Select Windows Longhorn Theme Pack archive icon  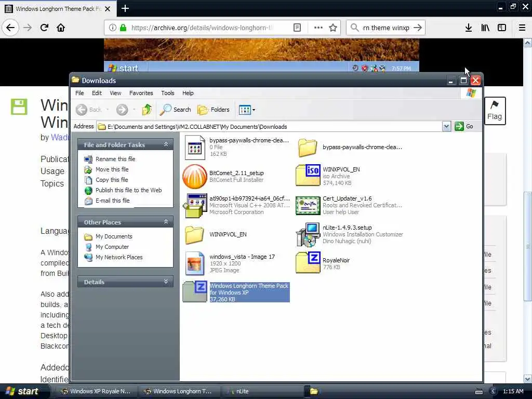pos(195,292)
